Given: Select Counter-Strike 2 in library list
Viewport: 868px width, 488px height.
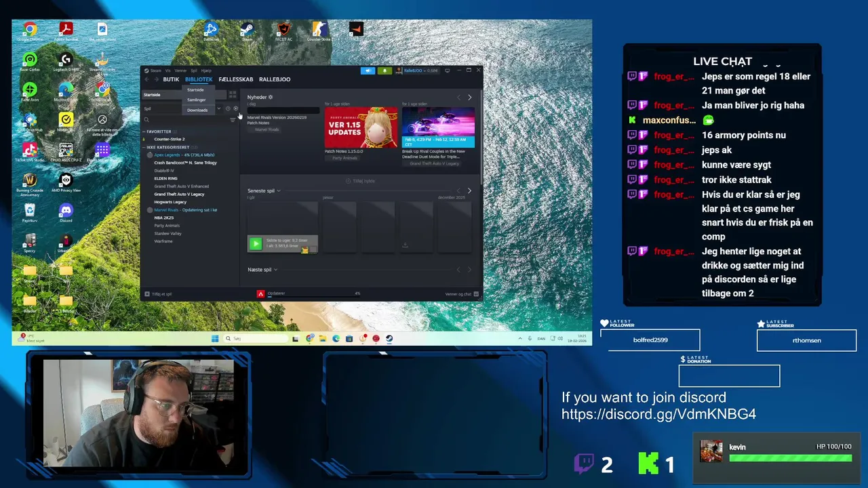Looking at the screenshot, I should 169,139.
